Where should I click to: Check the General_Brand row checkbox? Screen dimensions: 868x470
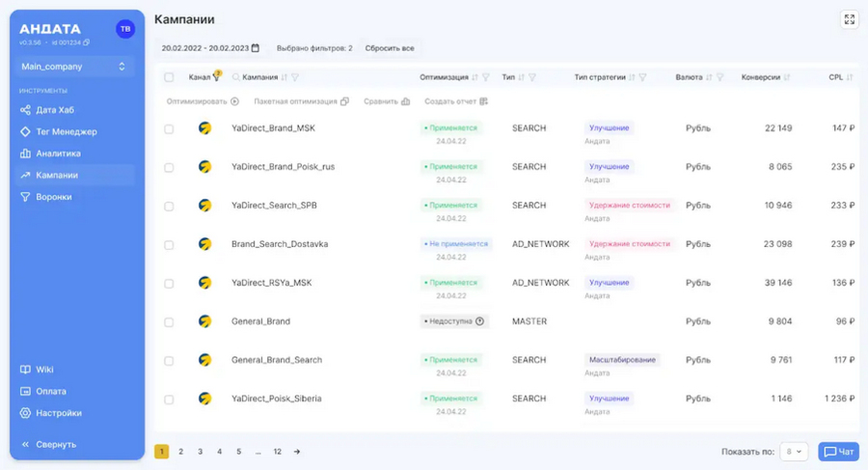pos(169,322)
